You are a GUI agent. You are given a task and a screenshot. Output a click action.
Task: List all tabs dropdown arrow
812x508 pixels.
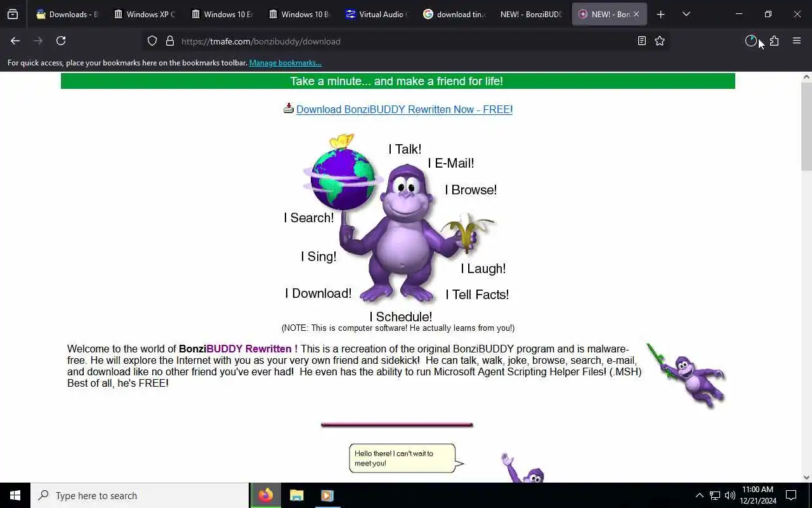(x=686, y=14)
